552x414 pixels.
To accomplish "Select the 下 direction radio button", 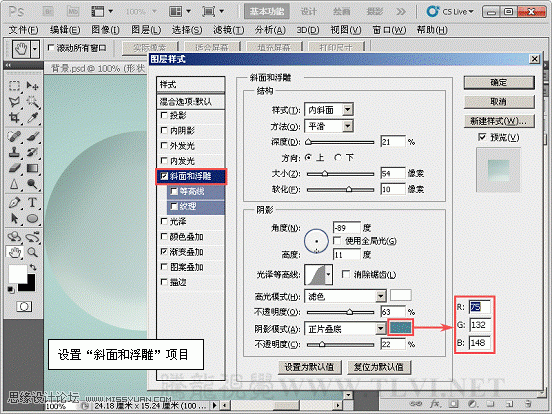I will tap(338, 157).
